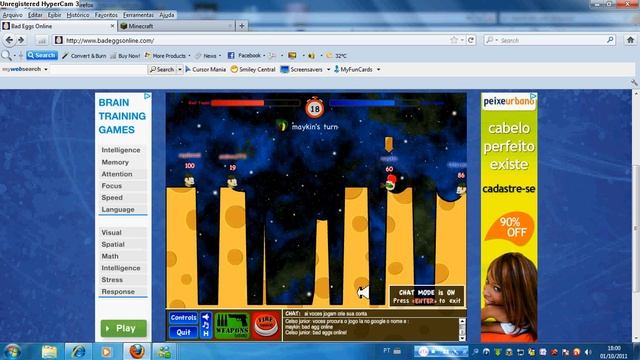
Task: Open Windows Start button
Action: pyautogui.click(x=12, y=351)
